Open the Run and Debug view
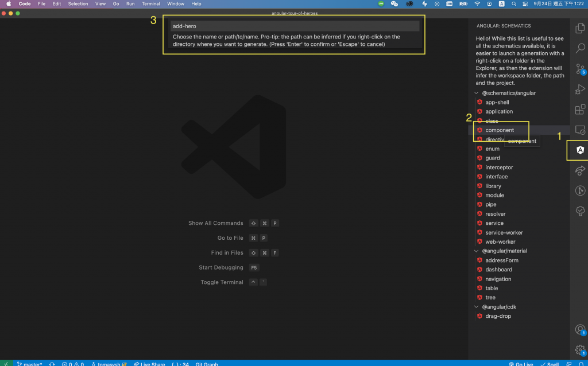 coord(580,89)
